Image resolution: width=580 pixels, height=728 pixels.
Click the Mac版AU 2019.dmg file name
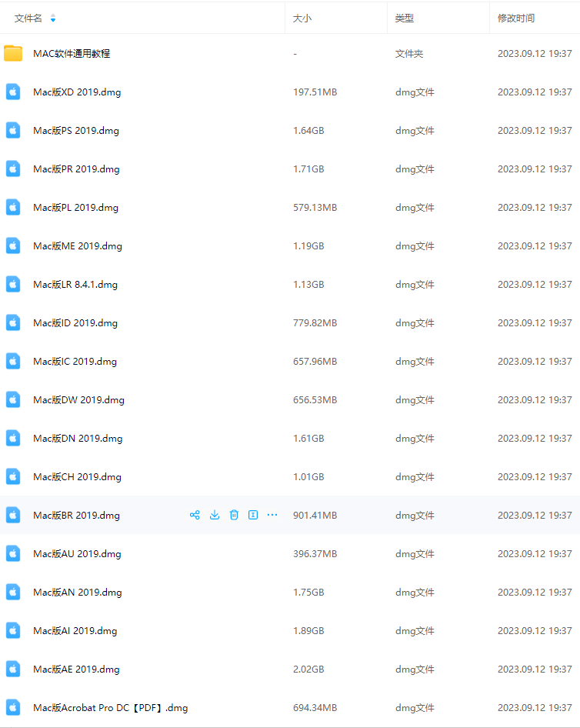[77, 553]
